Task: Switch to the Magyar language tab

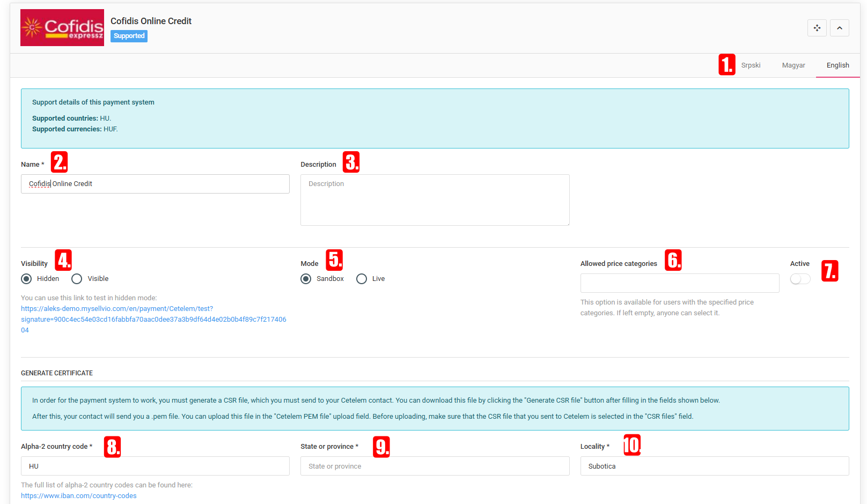Action: point(793,65)
